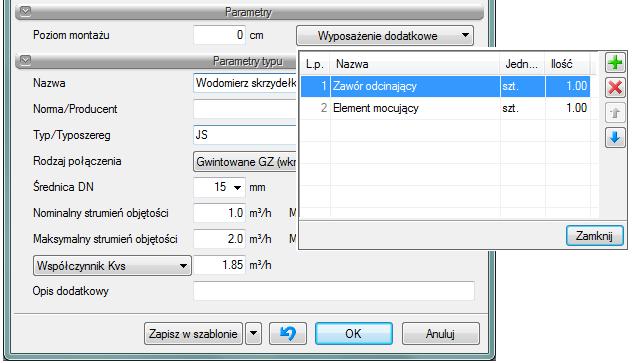Screen dimensions: 632x363
Task: Move selected row down with blue arrow
Action: pyautogui.click(x=615, y=138)
